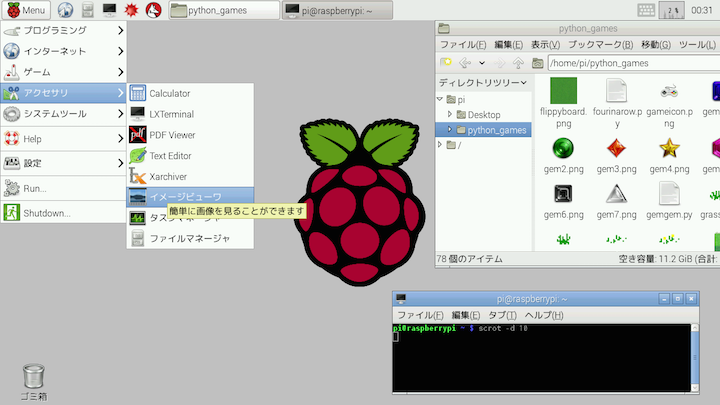Select the アクセサリ menu category

point(63,93)
